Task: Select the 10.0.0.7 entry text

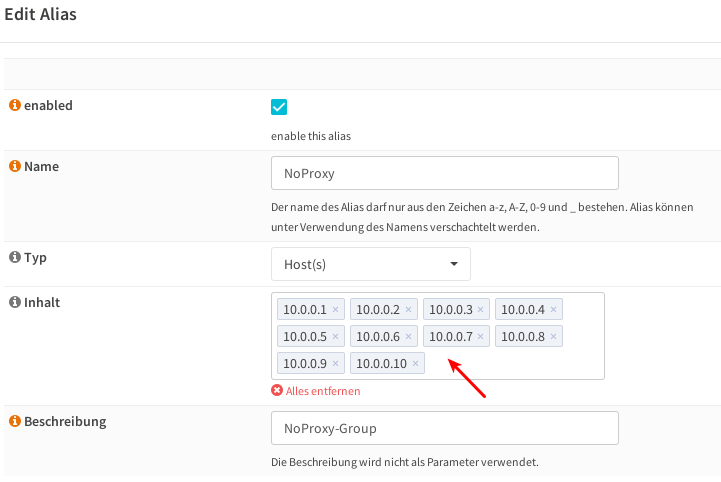Action: 451,337
